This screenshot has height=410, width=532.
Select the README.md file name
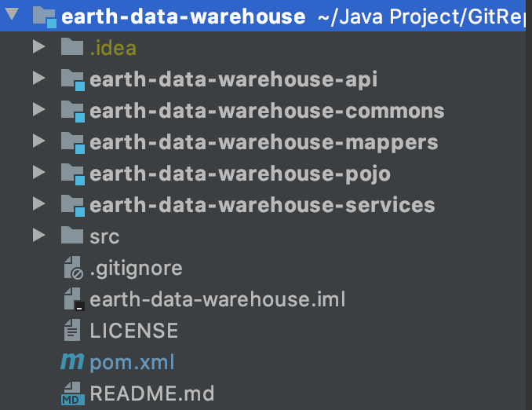click(152, 394)
